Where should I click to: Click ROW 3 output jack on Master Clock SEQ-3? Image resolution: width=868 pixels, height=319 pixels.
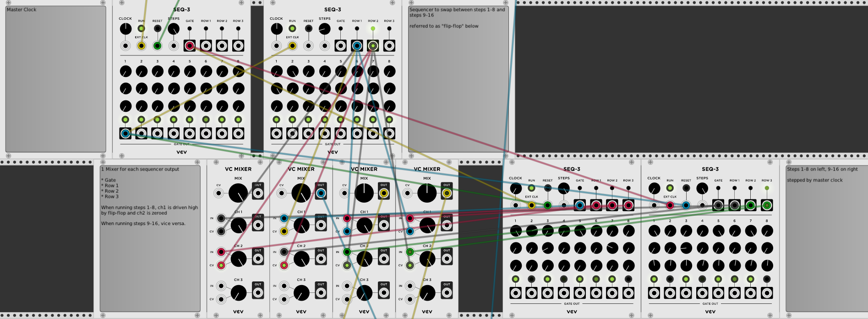(x=238, y=46)
